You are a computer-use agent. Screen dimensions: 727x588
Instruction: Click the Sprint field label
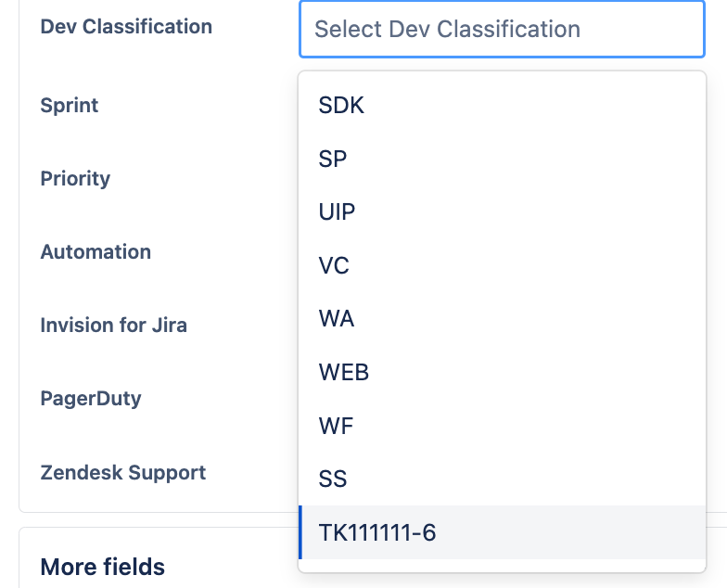tap(69, 106)
